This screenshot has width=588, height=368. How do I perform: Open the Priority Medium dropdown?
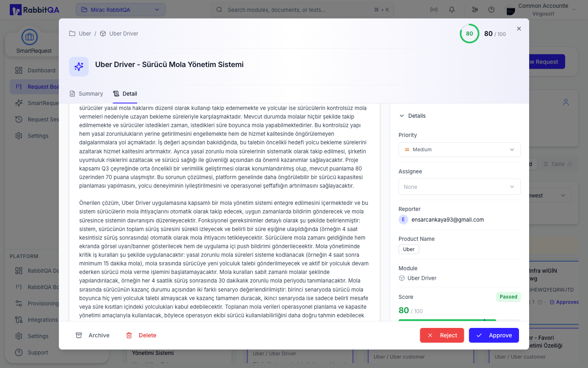pos(459,150)
